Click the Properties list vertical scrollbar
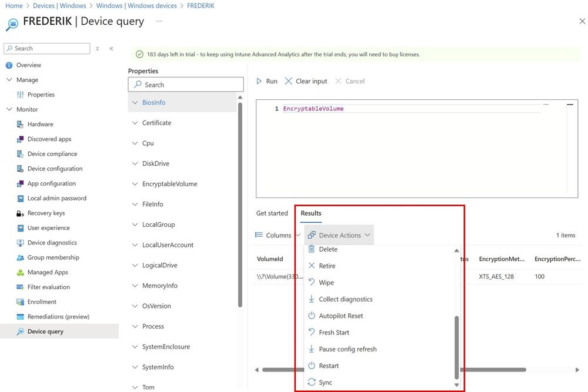This screenshot has width=588, height=392. point(240,205)
